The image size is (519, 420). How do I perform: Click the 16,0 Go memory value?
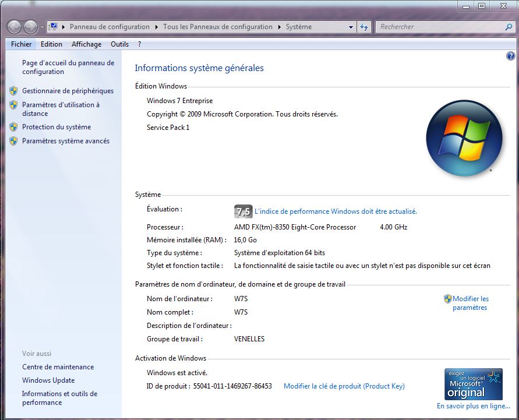coord(245,240)
